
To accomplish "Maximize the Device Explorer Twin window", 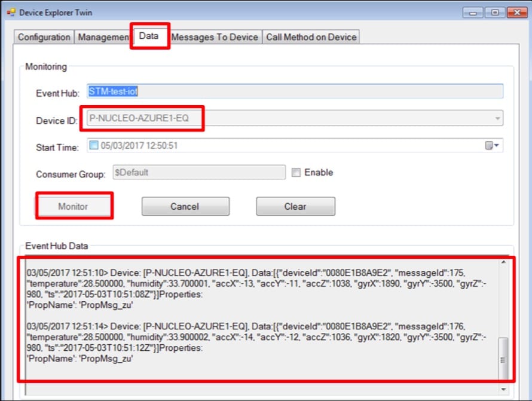I will 495,12.
